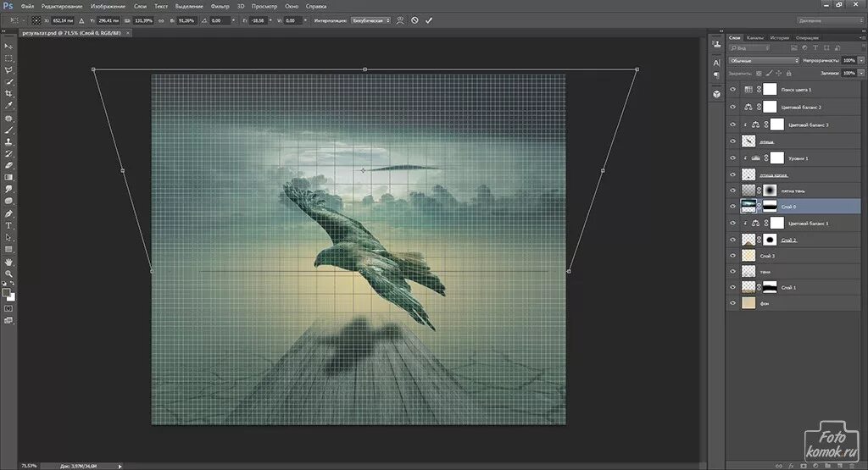
Task: Select the тени layer row
Action: [793, 272]
